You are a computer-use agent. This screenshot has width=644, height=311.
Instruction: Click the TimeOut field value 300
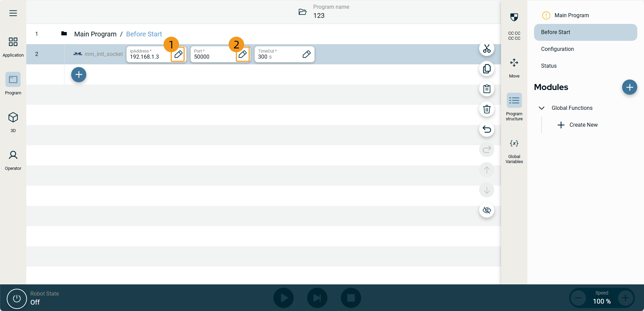pos(263,57)
